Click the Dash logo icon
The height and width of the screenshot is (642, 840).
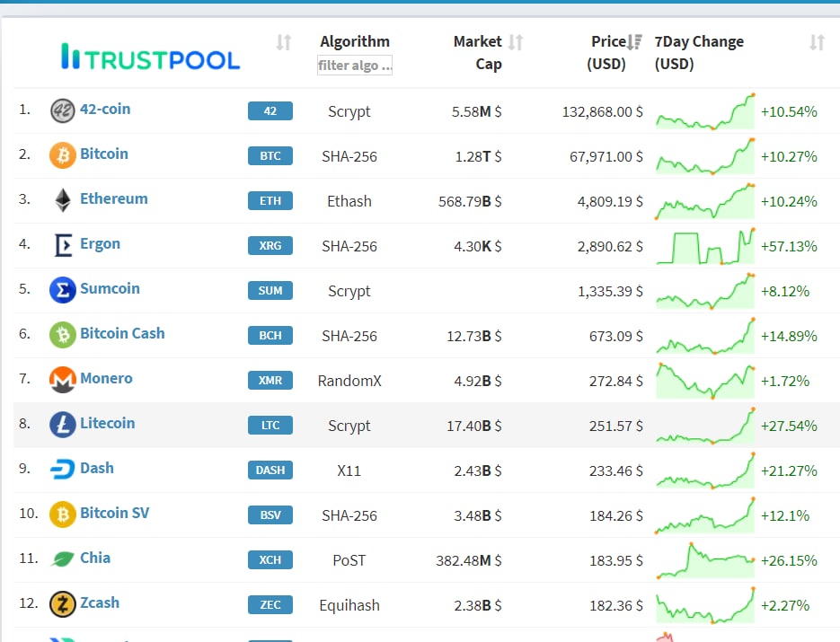point(63,470)
